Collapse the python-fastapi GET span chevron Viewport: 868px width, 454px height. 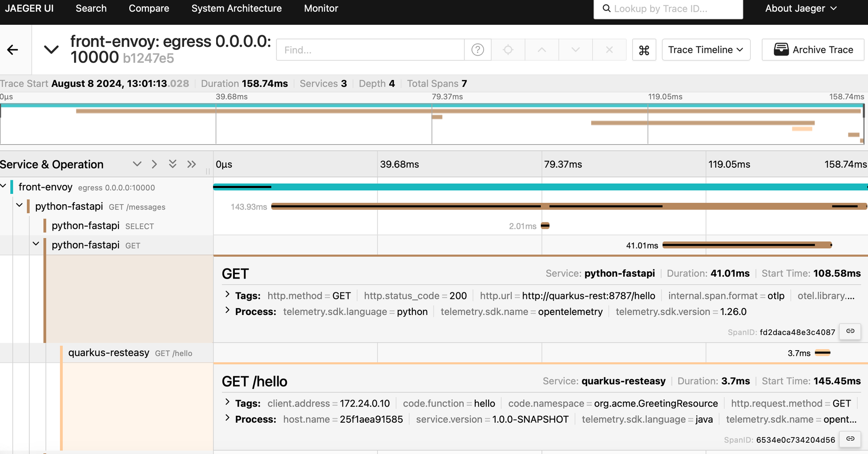click(x=36, y=244)
